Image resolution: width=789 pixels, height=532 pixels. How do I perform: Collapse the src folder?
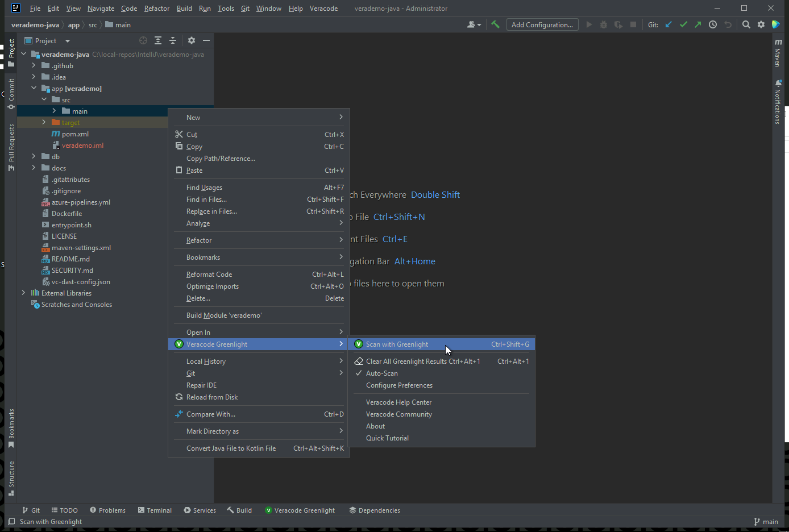pyautogui.click(x=44, y=99)
